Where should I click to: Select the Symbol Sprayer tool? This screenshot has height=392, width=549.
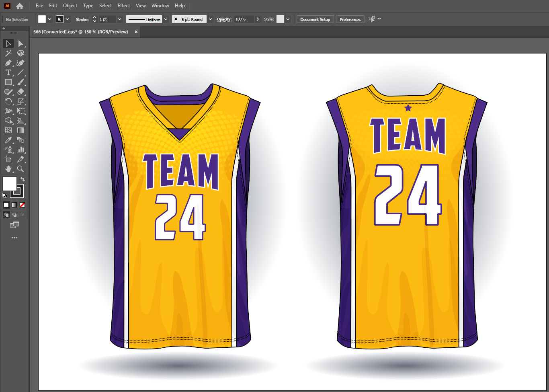8,150
